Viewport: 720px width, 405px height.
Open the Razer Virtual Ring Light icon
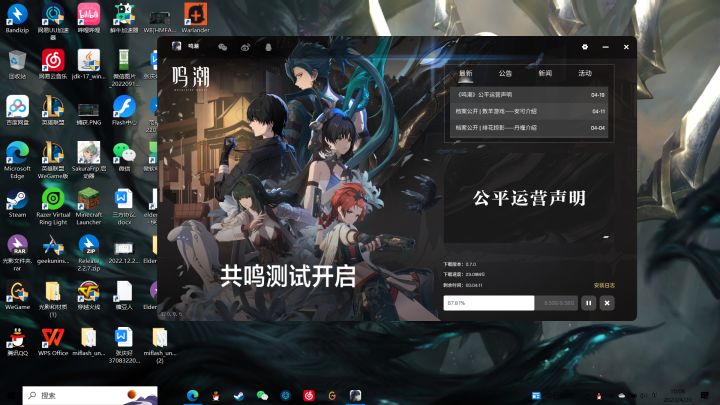pos(53,207)
